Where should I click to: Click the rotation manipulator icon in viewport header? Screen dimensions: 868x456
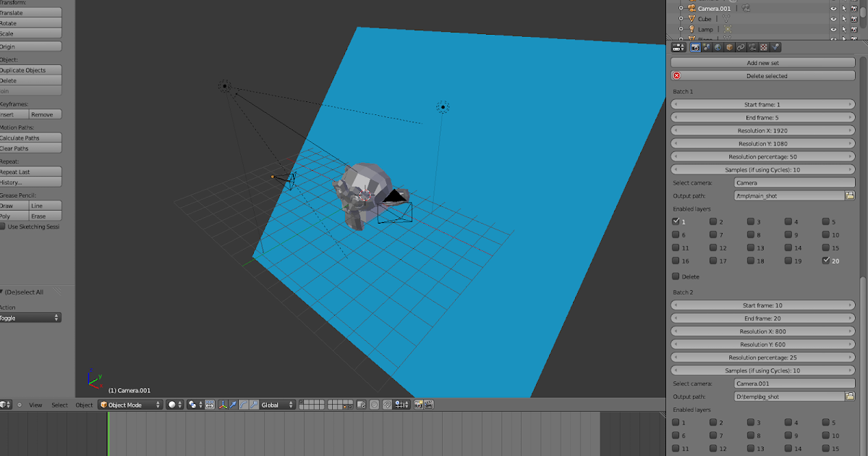(x=244, y=405)
